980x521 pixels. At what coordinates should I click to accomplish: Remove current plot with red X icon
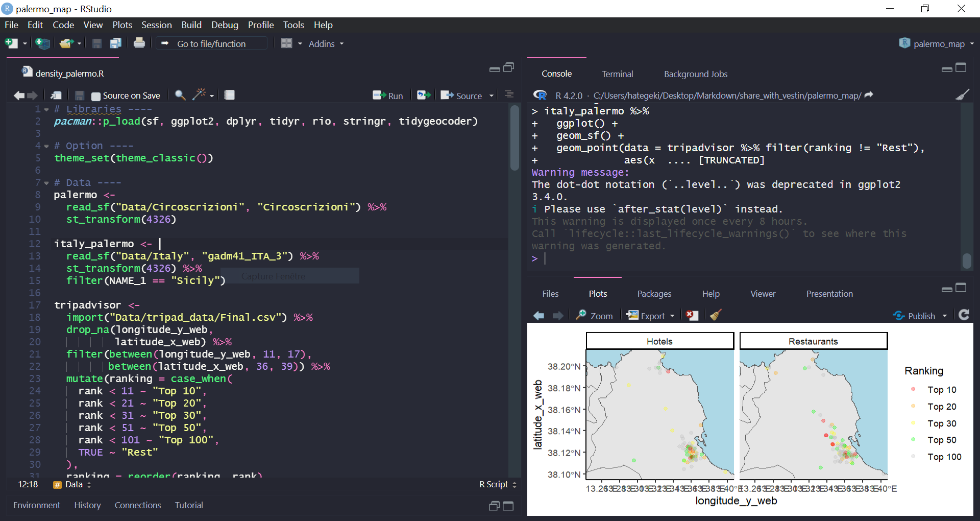click(x=692, y=316)
